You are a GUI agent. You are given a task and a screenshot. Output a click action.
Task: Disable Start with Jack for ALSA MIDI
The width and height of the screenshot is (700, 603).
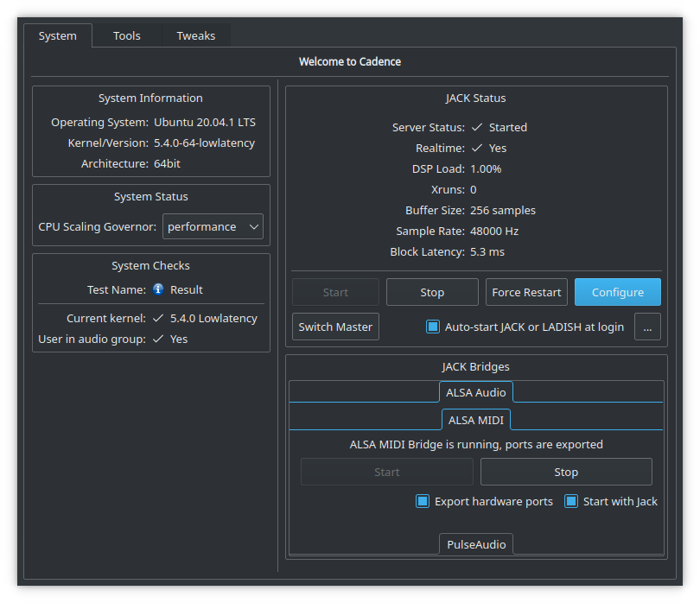tap(571, 501)
